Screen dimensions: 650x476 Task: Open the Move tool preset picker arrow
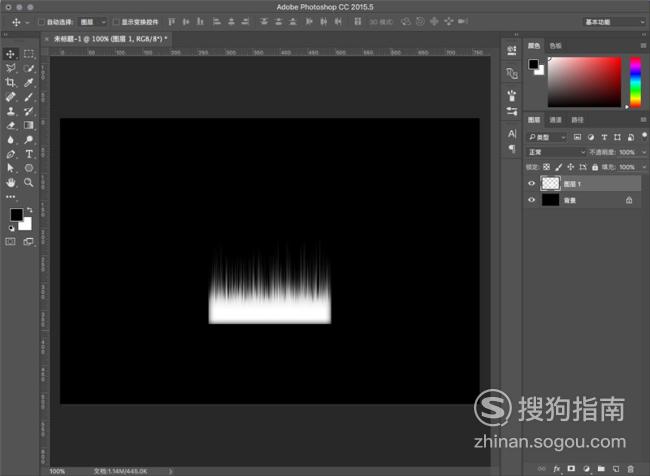(x=27, y=22)
